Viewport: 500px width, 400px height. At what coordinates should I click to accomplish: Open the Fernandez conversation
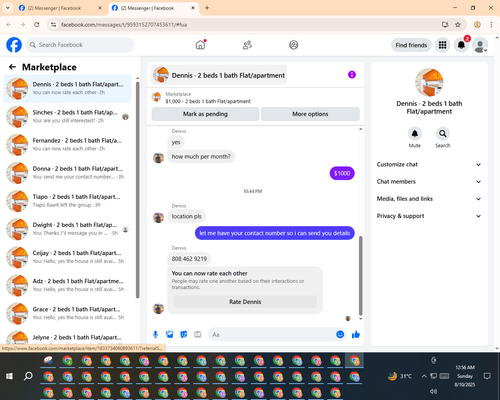[67, 145]
